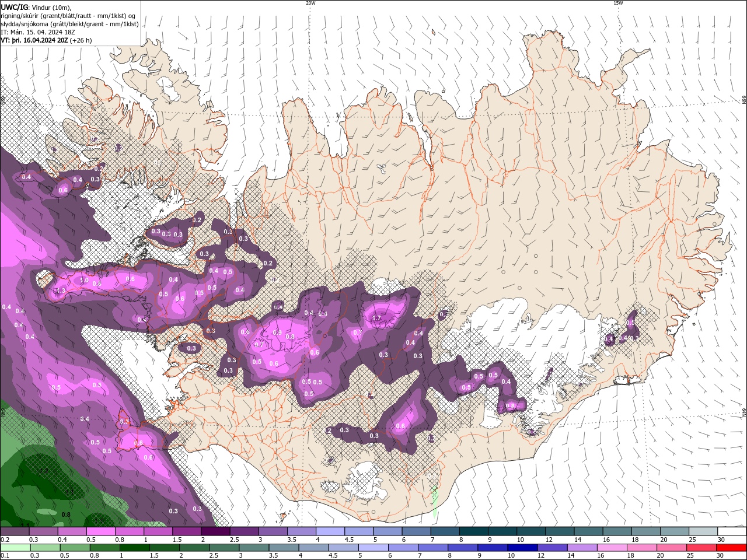
Task: Click the dark plum 2 swatch in upper legend row
Action: point(215,531)
